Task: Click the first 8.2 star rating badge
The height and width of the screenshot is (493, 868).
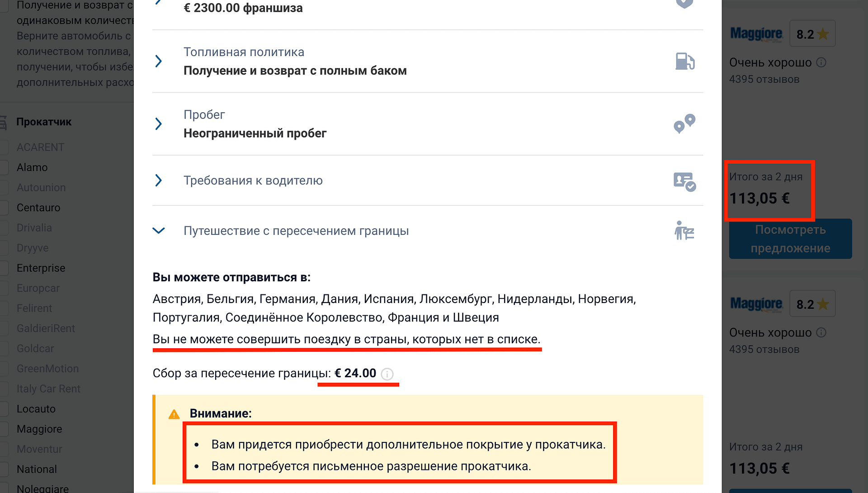Action: (812, 34)
